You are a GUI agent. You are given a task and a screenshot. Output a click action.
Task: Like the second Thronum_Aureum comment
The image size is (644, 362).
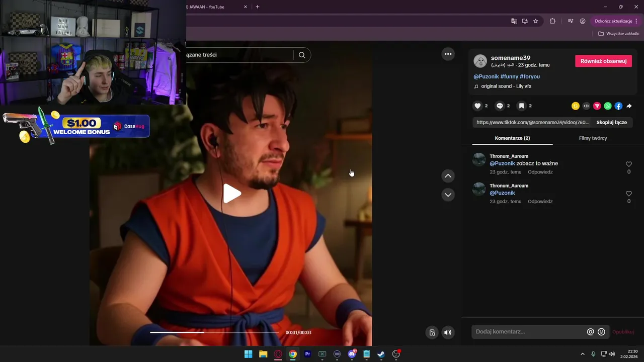click(x=628, y=194)
